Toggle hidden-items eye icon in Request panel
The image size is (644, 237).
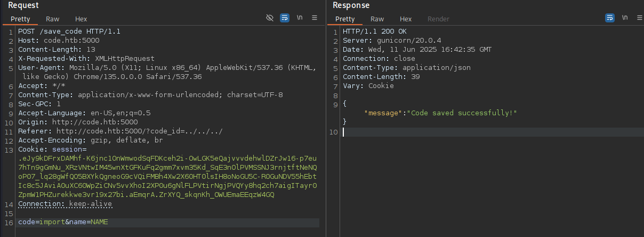click(270, 18)
